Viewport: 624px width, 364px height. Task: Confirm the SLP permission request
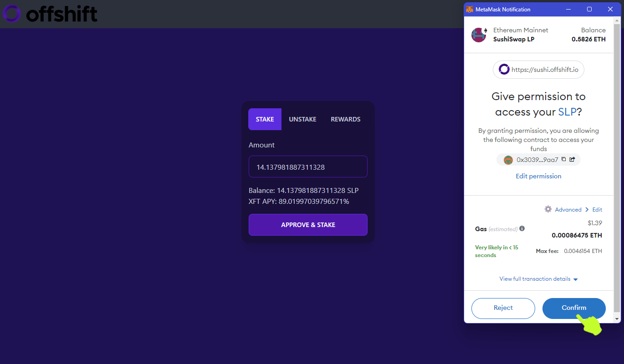(574, 308)
